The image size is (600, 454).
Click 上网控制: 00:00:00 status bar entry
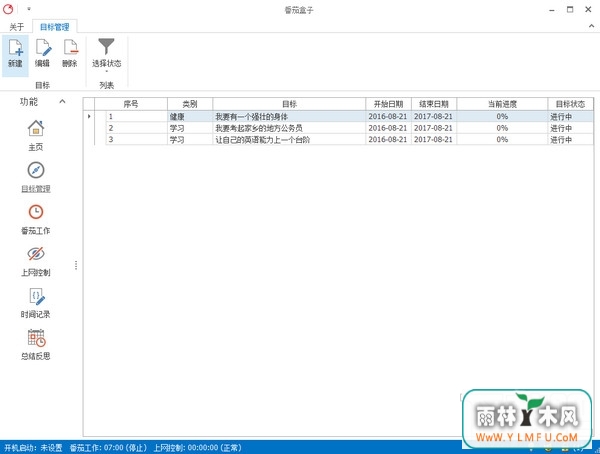197,447
